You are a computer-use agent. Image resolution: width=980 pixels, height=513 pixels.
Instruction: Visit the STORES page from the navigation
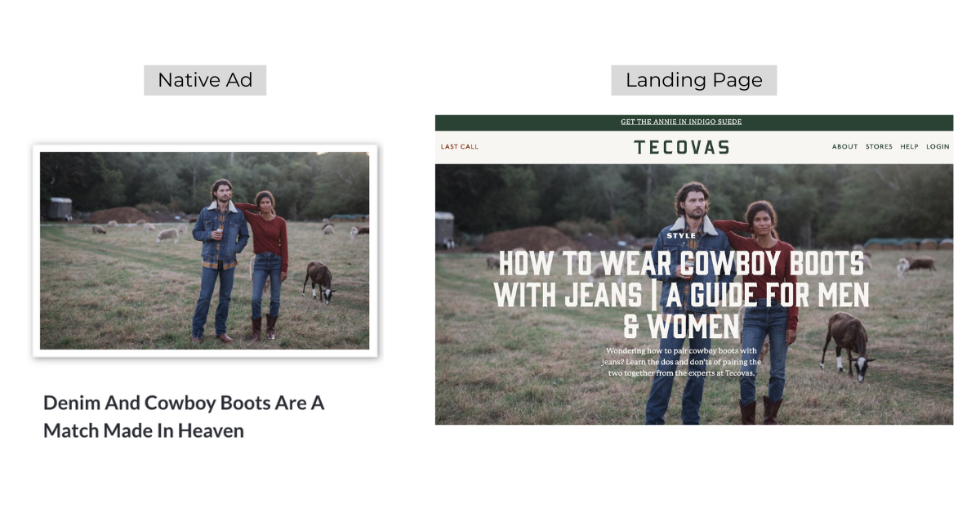pyautogui.click(x=878, y=146)
